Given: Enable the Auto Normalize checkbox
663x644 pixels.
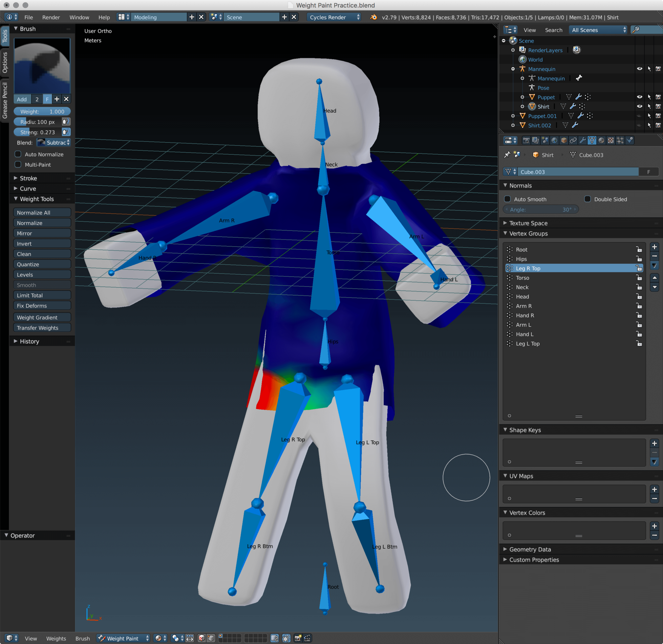Looking at the screenshot, I should click(18, 154).
